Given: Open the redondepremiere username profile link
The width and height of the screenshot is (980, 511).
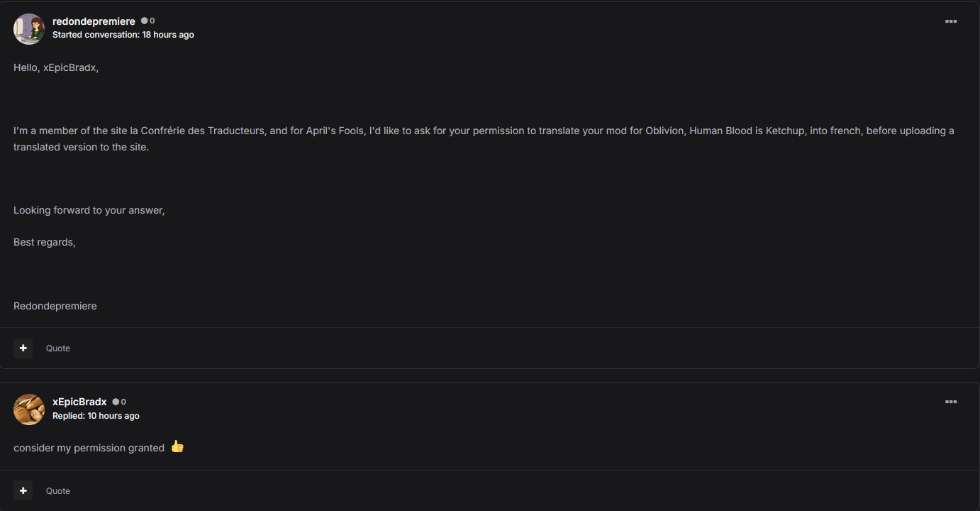Looking at the screenshot, I should tap(94, 21).
